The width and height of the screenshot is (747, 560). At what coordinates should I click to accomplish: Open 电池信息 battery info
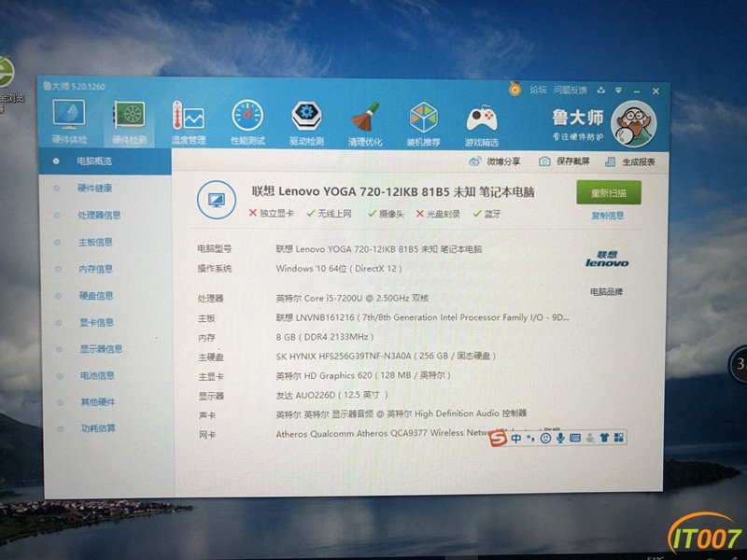(x=98, y=376)
